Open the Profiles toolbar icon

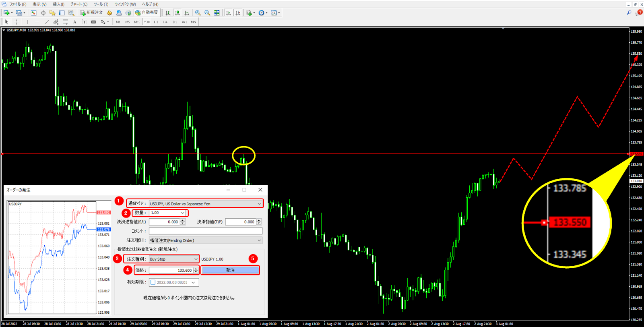pos(19,13)
